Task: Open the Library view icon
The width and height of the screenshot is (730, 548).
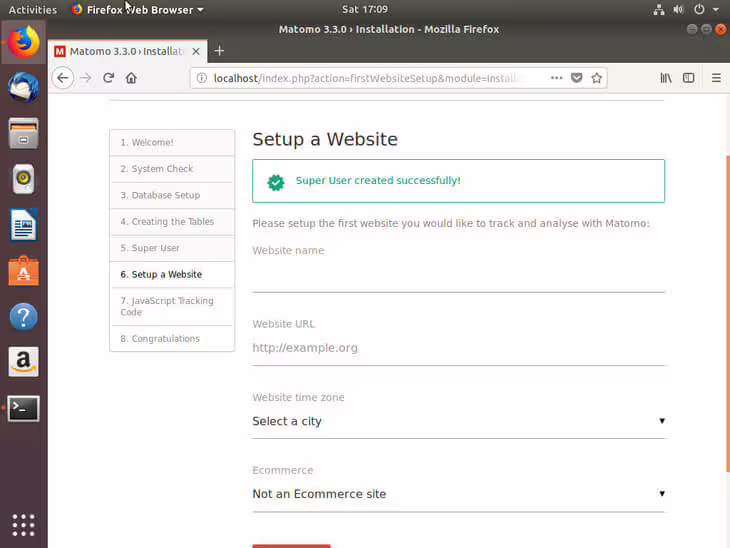Action: tap(666, 78)
